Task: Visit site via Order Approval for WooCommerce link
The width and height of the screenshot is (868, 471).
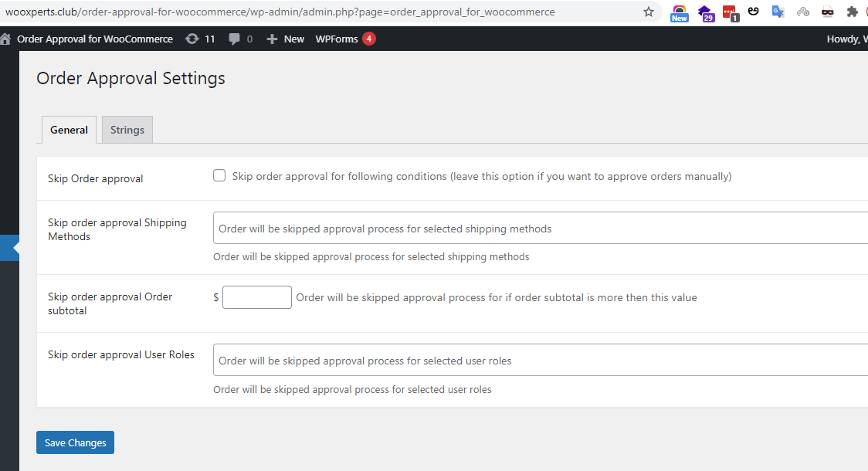Action: coord(94,39)
